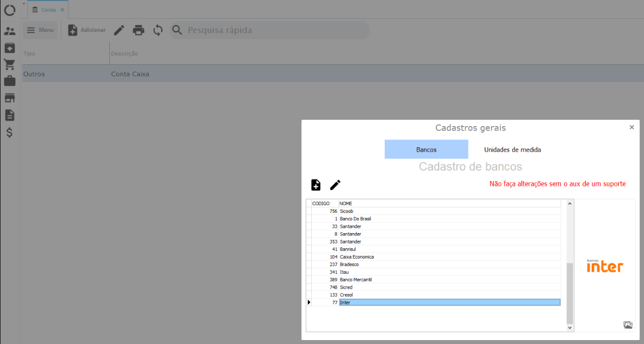Select the edit bank pencil icon
This screenshot has width=644, height=344.
(x=335, y=185)
